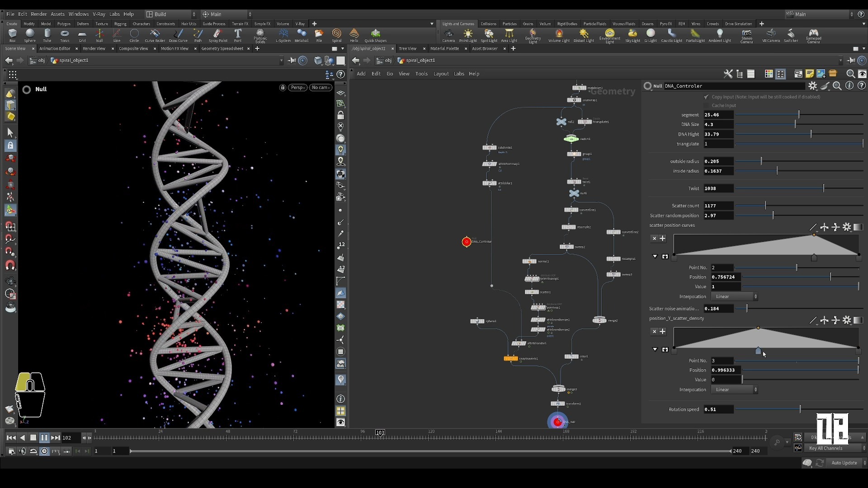Screen dimensions: 868x488
Task: Select the Sphere shelf tool
Action: pyautogui.click(x=30, y=36)
